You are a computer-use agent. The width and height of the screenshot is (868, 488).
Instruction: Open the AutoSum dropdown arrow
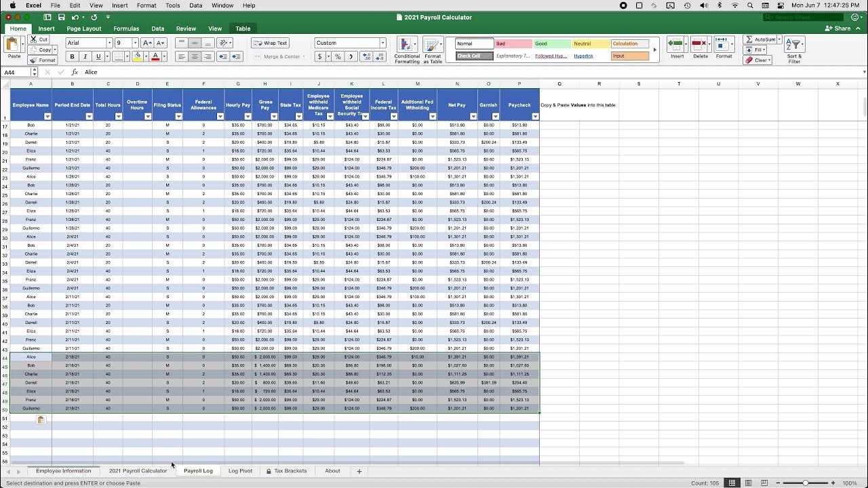(779, 39)
